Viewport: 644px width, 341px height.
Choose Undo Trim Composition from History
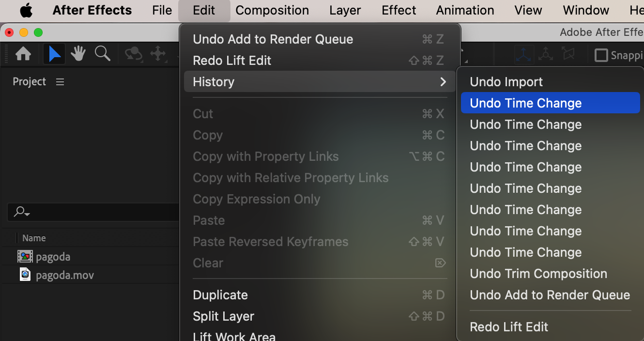[538, 274]
